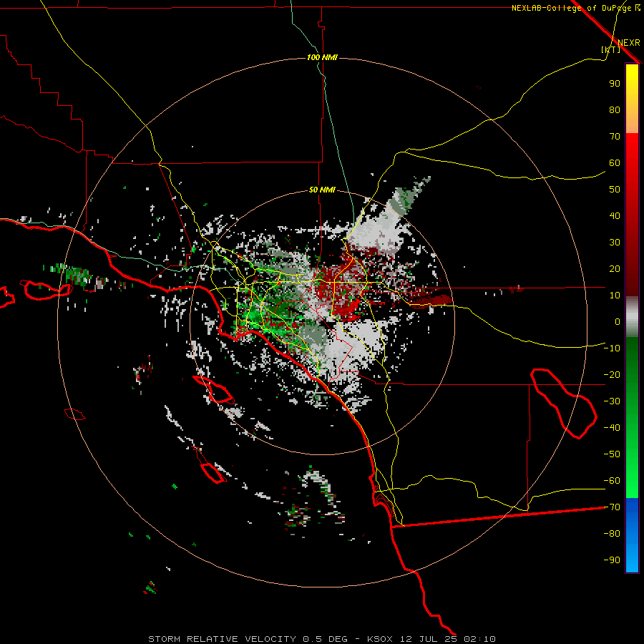Click the 0.5 DEG elevation text

coord(326,639)
